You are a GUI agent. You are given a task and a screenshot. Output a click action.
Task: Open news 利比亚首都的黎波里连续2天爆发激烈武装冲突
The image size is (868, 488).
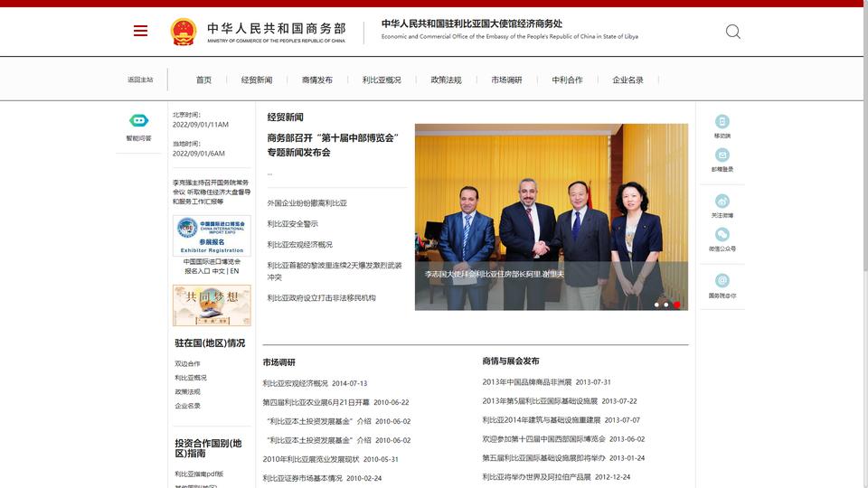point(335,271)
